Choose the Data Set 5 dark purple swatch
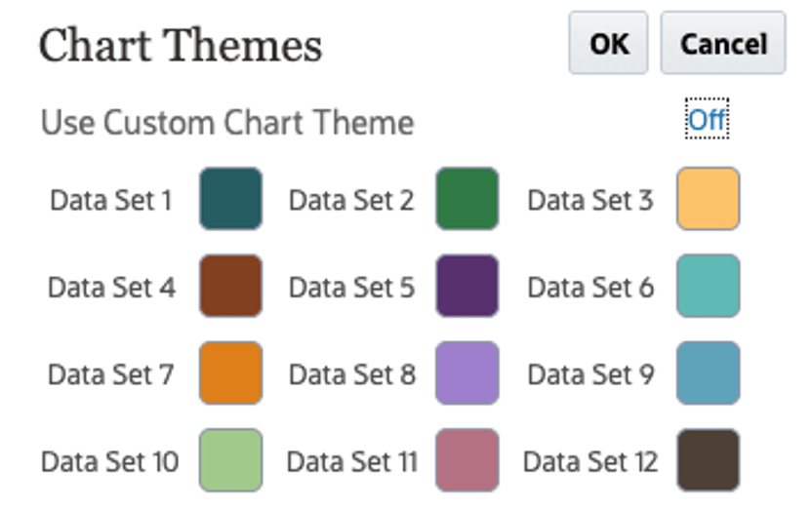Screen dimensions: 812x510 (x=467, y=287)
